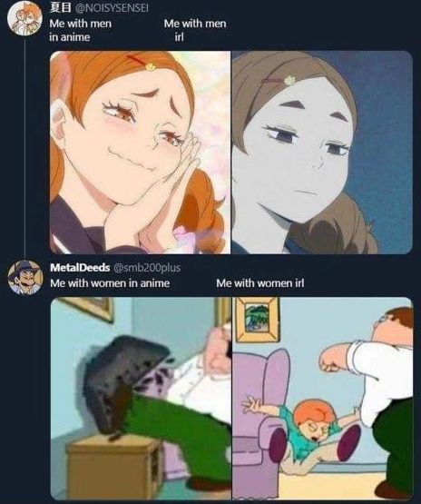The height and width of the screenshot is (504, 421).
Task: Open the MetalDeeds display name
Action: 80,268
